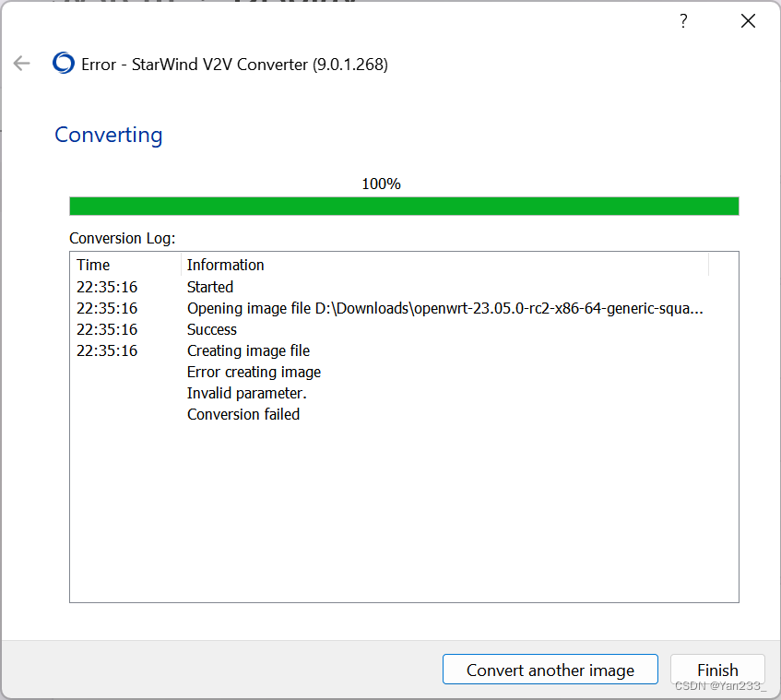
Task: Click the back arrow icon
Action: [22, 64]
